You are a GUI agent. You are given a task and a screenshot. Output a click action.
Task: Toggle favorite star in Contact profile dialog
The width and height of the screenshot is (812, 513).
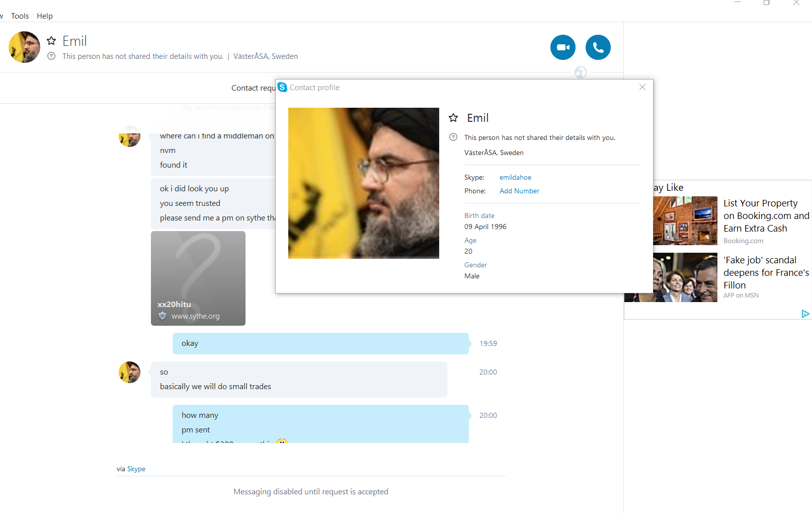point(453,118)
